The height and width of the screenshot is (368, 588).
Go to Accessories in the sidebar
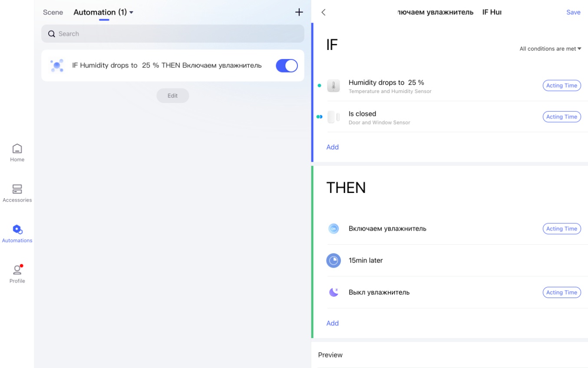pos(17,193)
